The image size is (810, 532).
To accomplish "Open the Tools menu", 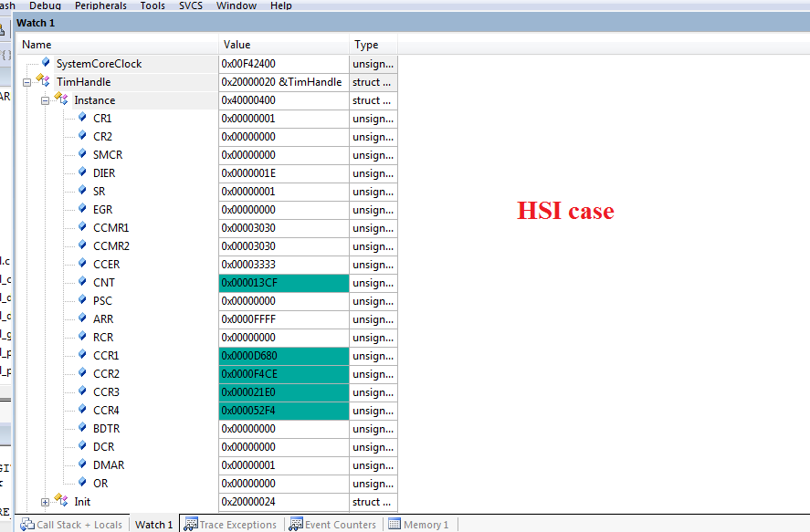I will tap(153, 5).
